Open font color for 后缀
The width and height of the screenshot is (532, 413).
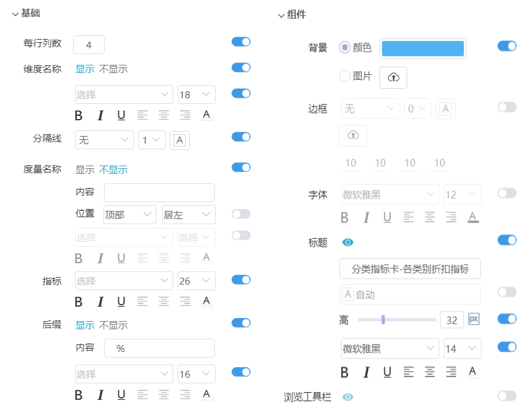(x=206, y=395)
